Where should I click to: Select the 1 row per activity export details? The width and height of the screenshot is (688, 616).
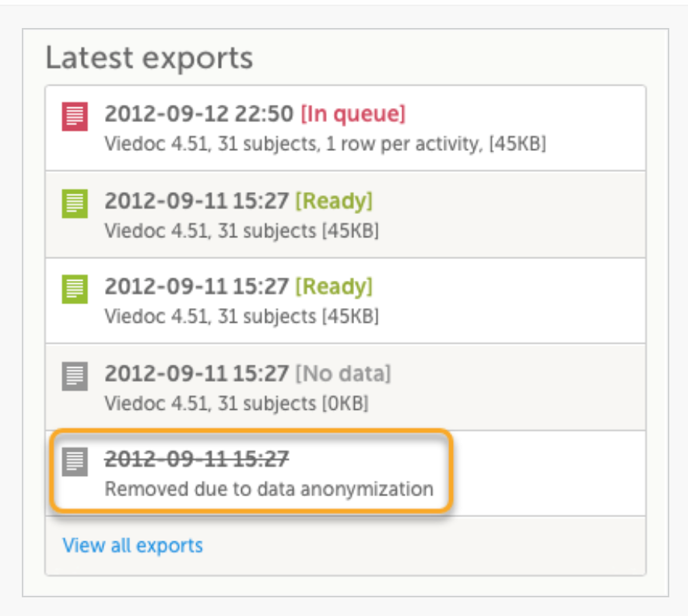325,144
